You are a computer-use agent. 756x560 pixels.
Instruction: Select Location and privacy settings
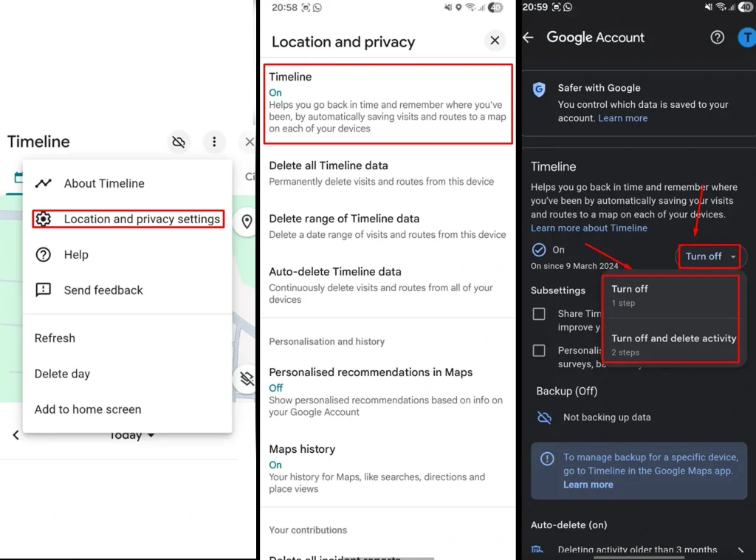[128, 219]
